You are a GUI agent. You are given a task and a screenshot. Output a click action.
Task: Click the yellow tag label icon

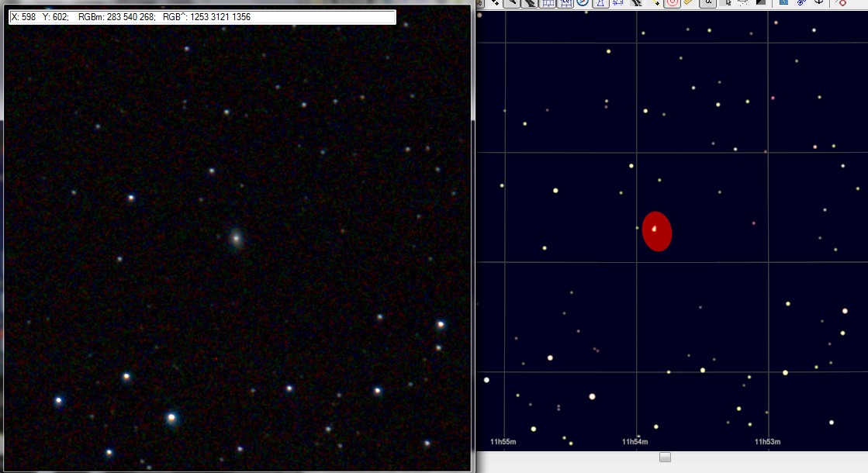[688, 3]
